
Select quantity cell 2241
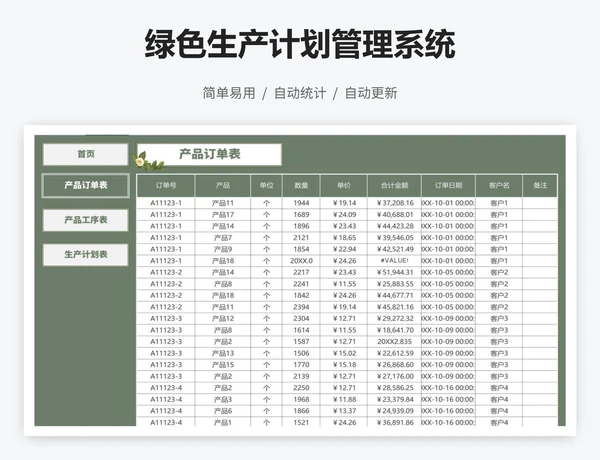tap(301, 284)
